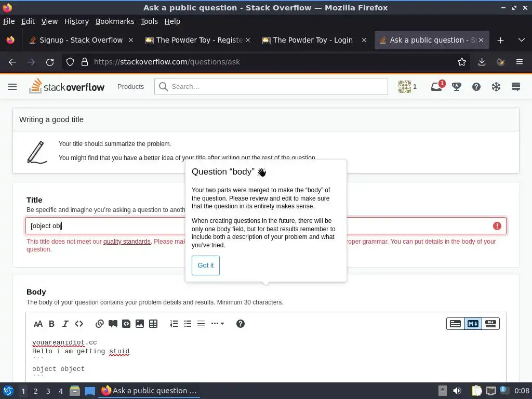Open the Edit menu
Screen dimensions: 532x399
click(x=28, y=21)
